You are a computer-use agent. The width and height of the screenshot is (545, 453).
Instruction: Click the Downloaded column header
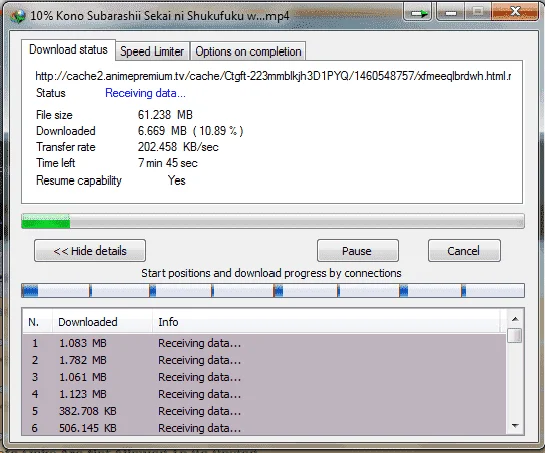(103, 322)
